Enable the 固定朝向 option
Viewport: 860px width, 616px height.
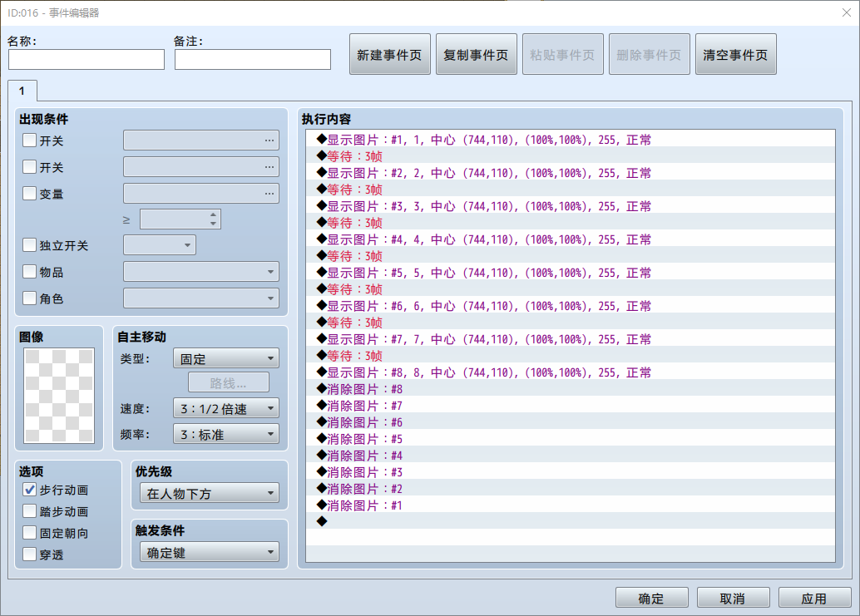tap(30, 533)
